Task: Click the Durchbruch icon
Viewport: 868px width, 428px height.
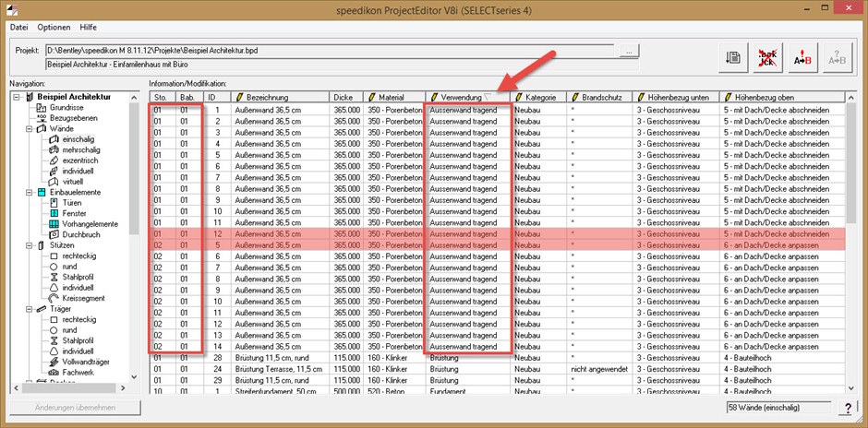Action: (54, 234)
